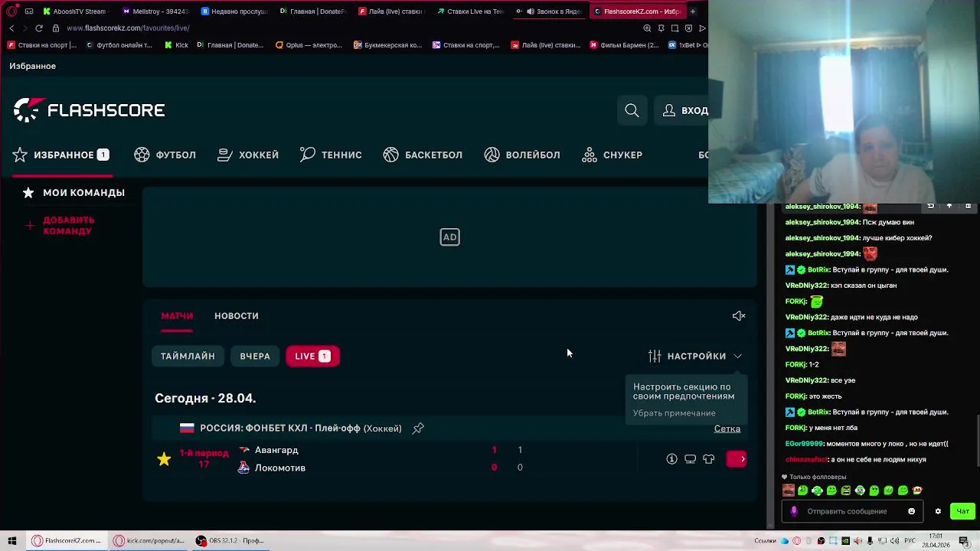980x551 pixels.
Task: Click the browser reload icon
Action: 39,28
